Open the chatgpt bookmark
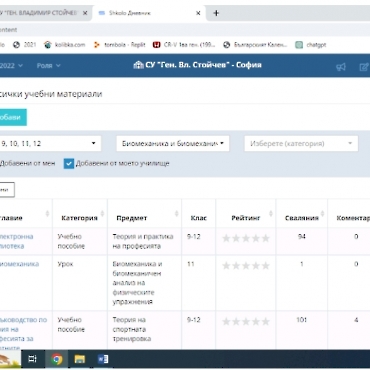Screen dimensions: 370x370 [311, 45]
